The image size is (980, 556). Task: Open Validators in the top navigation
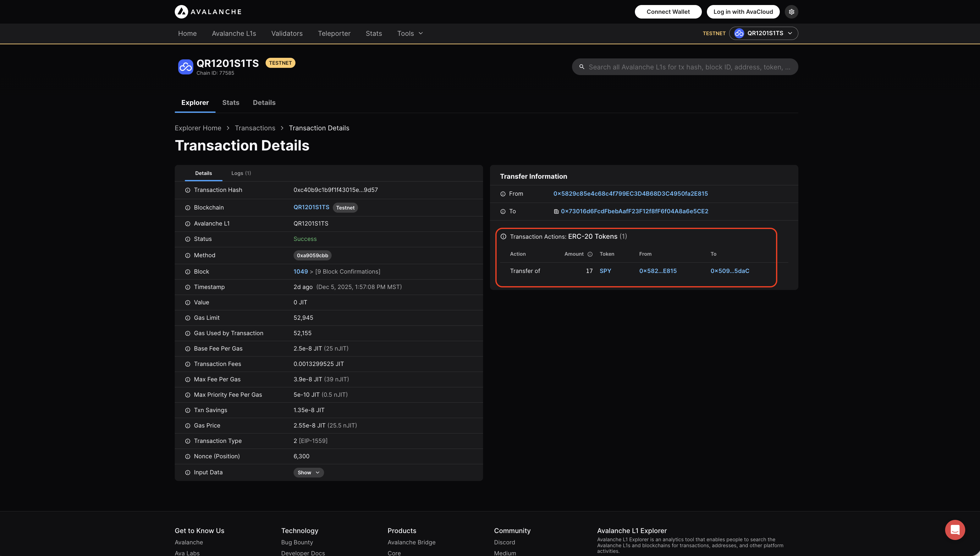(287, 34)
